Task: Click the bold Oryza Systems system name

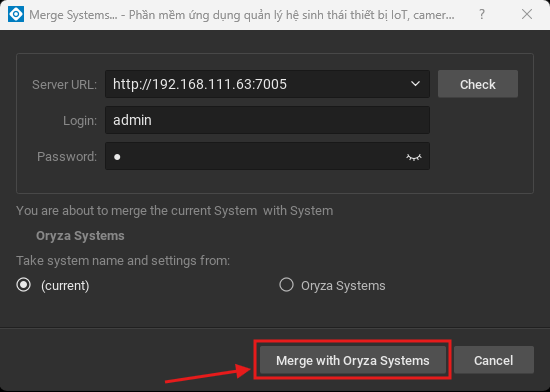Action: (80, 236)
